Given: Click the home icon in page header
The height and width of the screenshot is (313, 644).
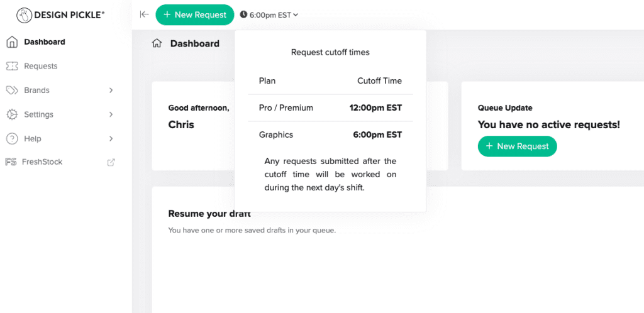Looking at the screenshot, I should [157, 43].
